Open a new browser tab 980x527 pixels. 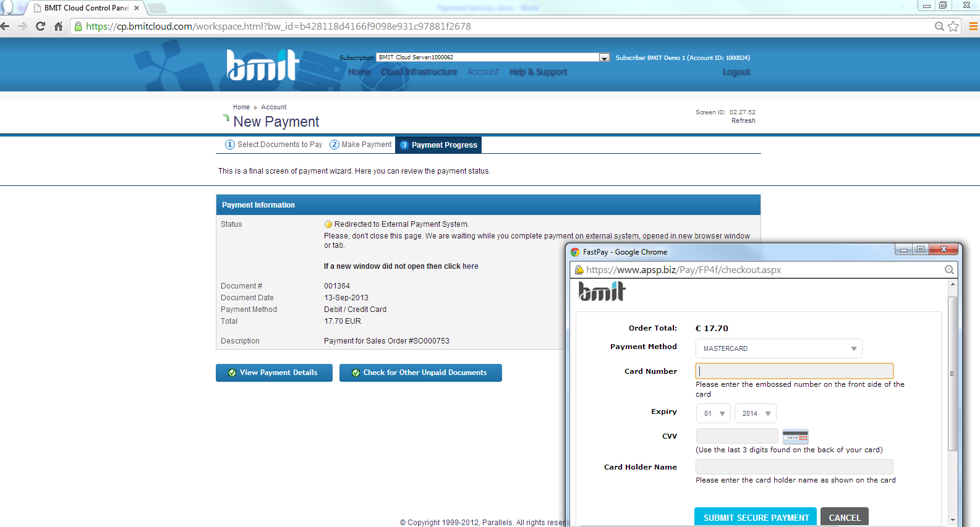click(157, 8)
